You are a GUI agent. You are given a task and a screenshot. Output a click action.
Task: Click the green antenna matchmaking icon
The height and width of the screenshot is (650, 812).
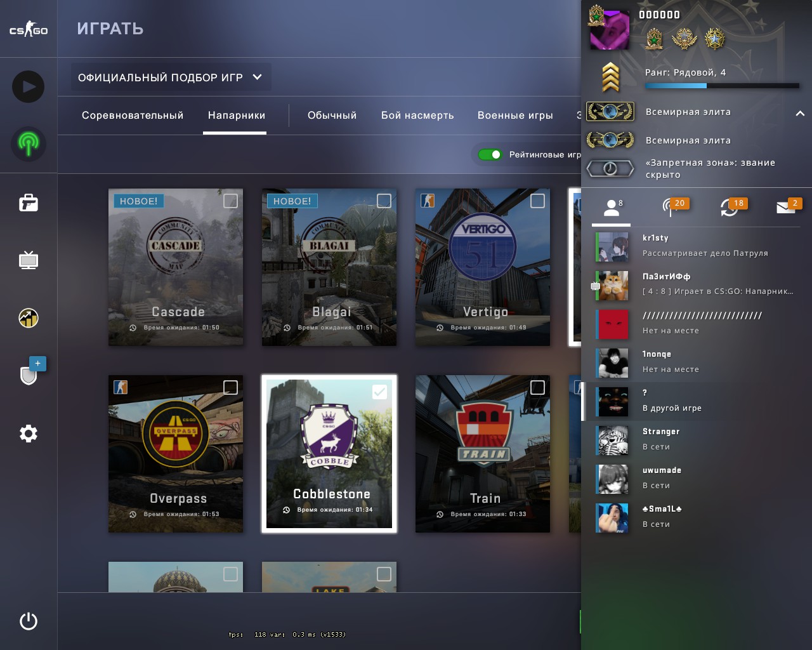coord(29,143)
